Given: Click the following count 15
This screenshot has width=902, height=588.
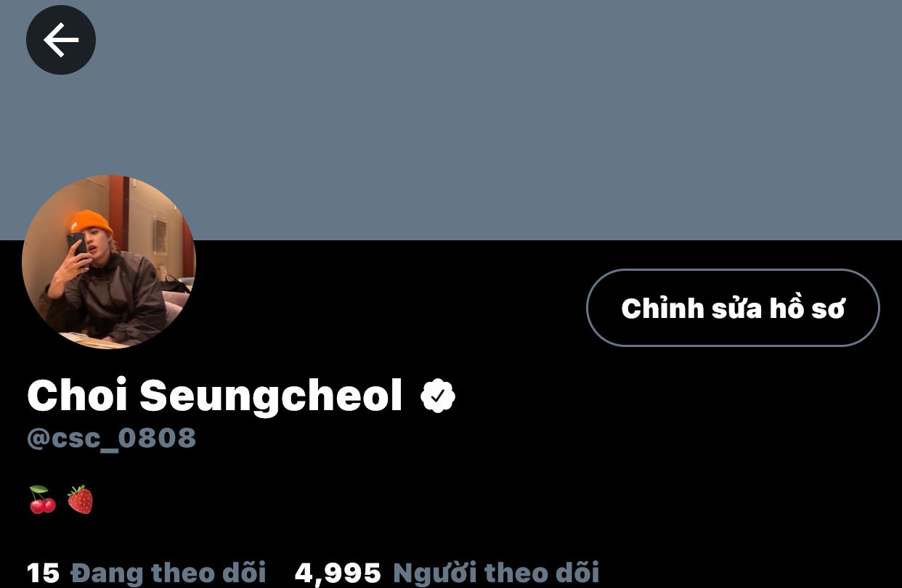Looking at the screenshot, I should (44, 573).
